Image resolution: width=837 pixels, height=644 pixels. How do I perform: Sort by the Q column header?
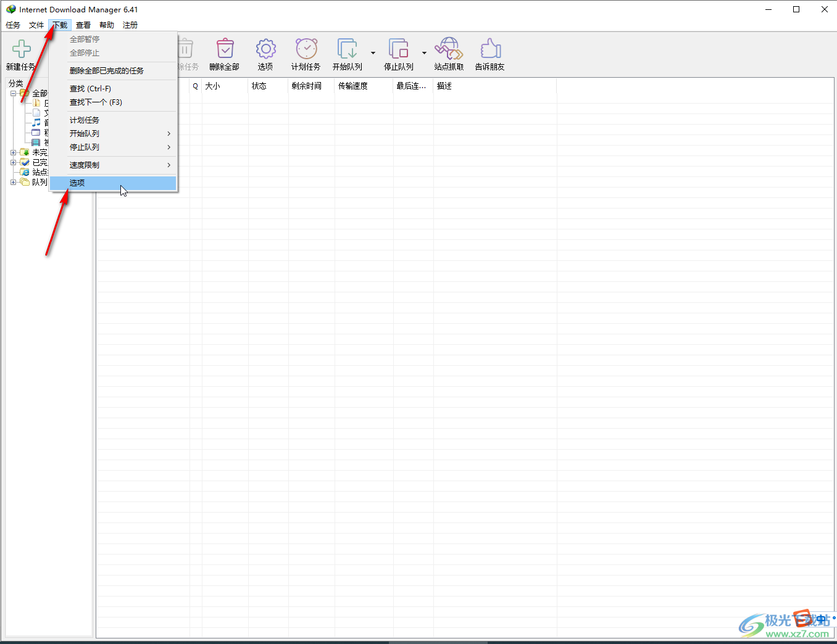(x=196, y=86)
